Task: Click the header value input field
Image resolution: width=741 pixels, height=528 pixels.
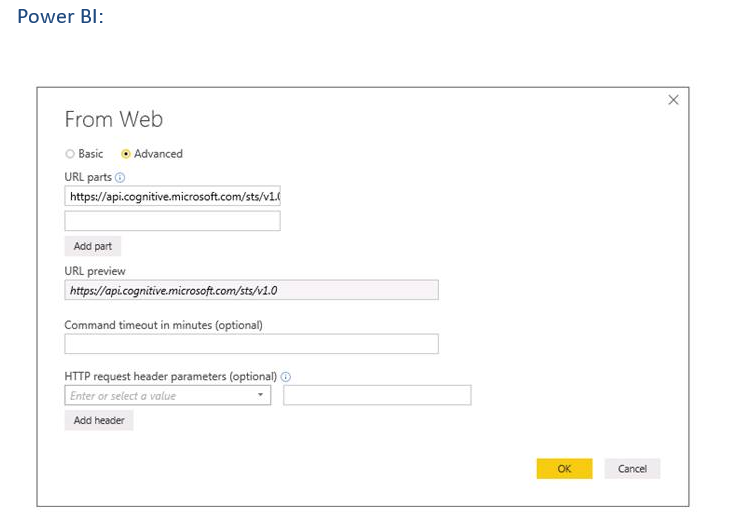Action: (377, 395)
